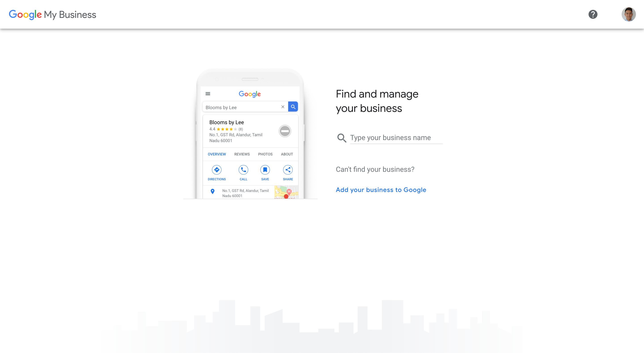Select the Reviews tab on business listing
Screen dimensions: 644x353
pos(241,154)
